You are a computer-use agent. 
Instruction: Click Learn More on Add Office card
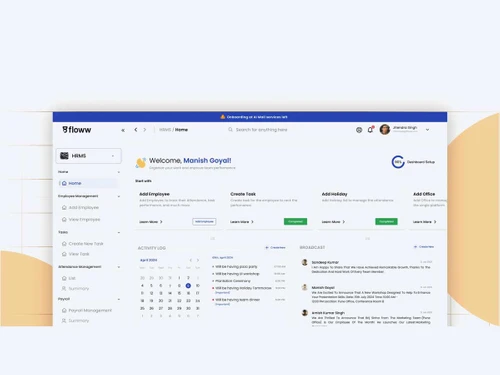click(425, 222)
